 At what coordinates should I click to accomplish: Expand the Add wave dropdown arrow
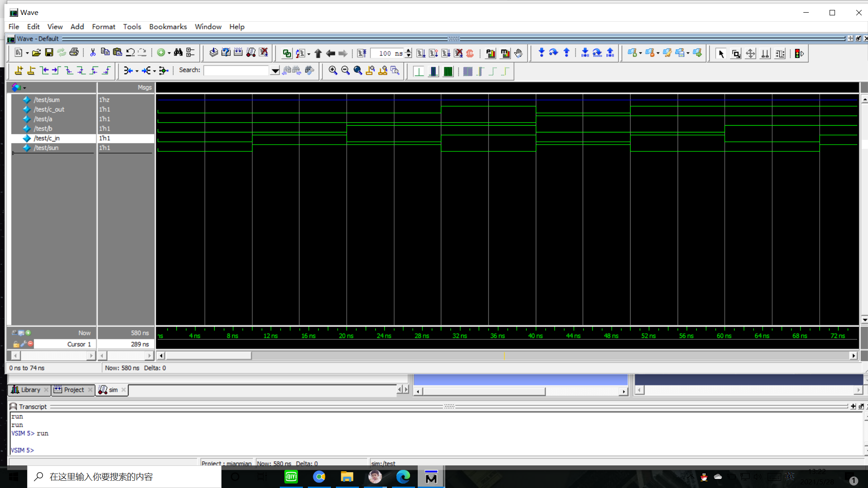(x=169, y=53)
